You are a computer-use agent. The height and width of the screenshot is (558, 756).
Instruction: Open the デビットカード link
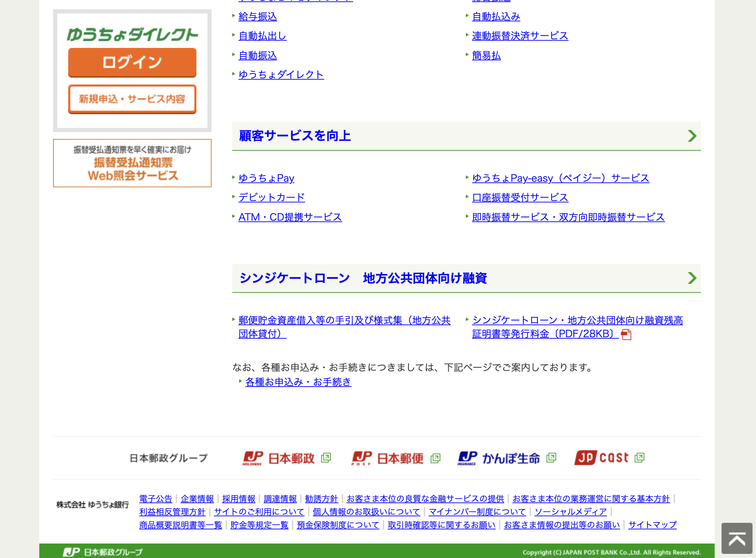pyautogui.click(x=272, y=197)
